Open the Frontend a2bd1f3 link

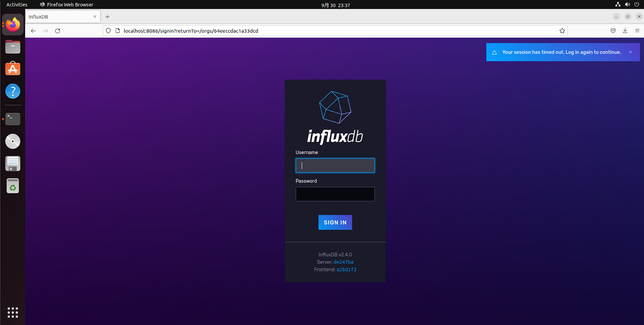coord(346,269)
